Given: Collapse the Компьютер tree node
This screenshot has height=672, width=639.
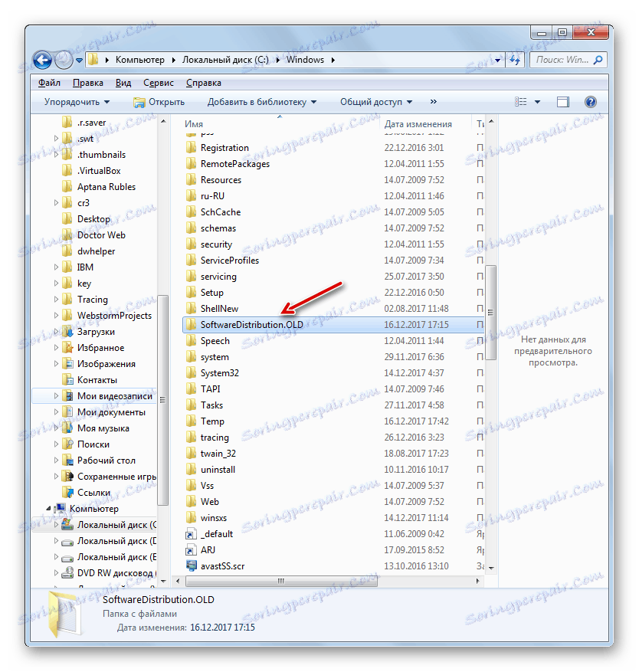Looking at the screenshot, I should [48, 509].
